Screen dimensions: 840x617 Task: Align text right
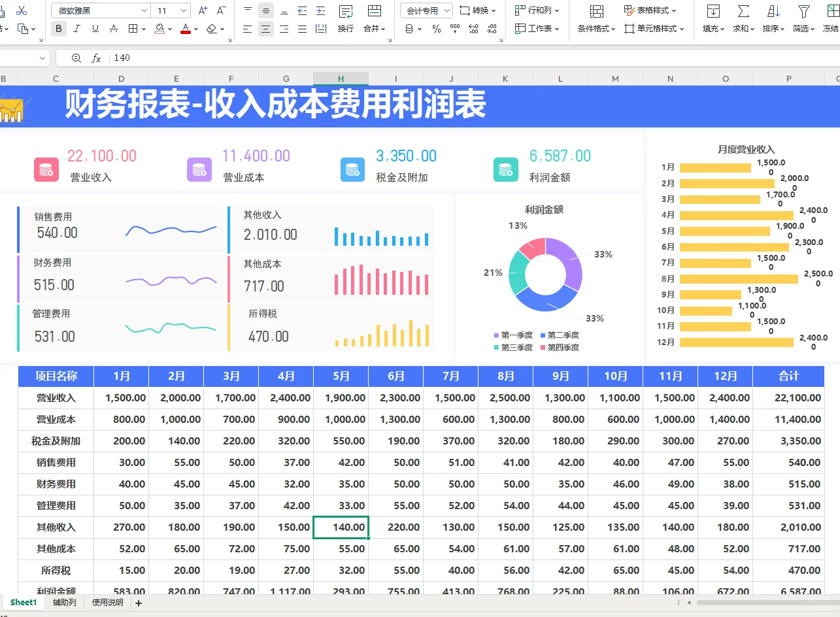point(284,29)
